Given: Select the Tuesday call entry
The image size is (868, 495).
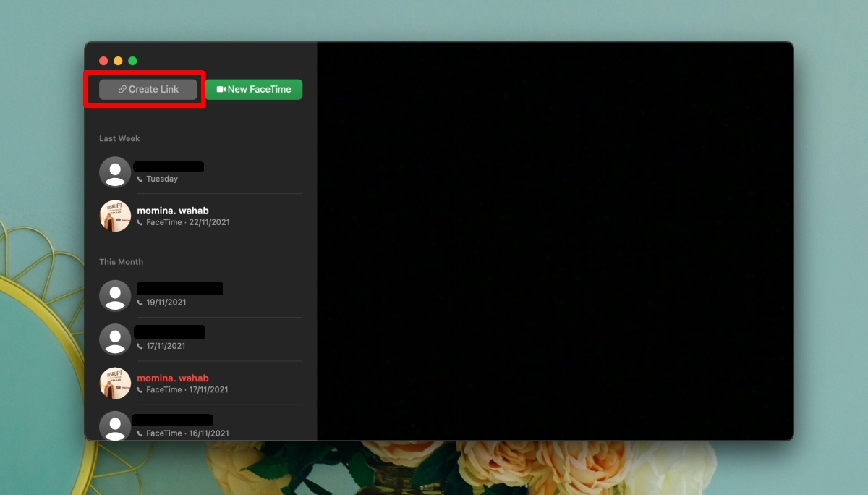Looking at the screenshot, I should click(200, 172).
